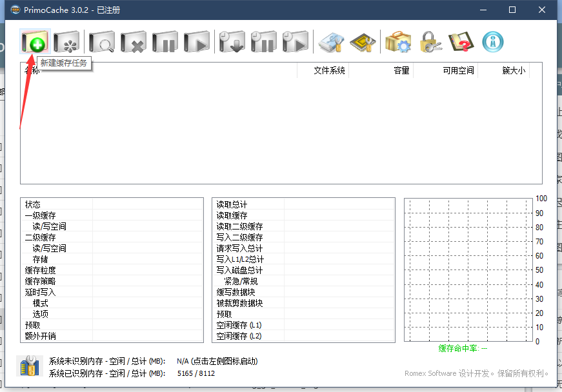Open the memory chip management icon
The height and width of the screenshot is (392, 562).
click(x=363, y=43)
